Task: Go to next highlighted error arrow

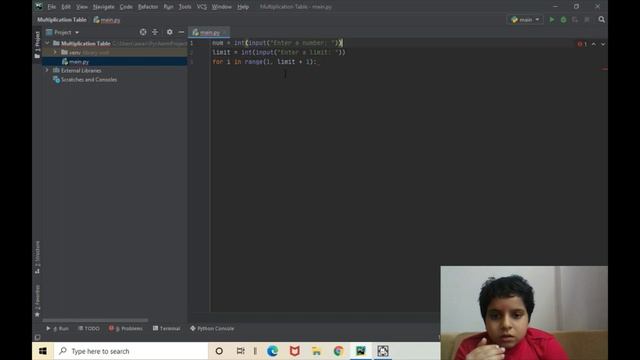Action: 603,44
